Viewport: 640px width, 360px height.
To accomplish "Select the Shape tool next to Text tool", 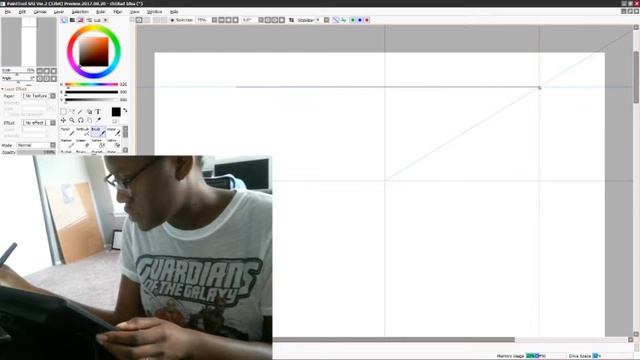I will (x=89, y=111).
